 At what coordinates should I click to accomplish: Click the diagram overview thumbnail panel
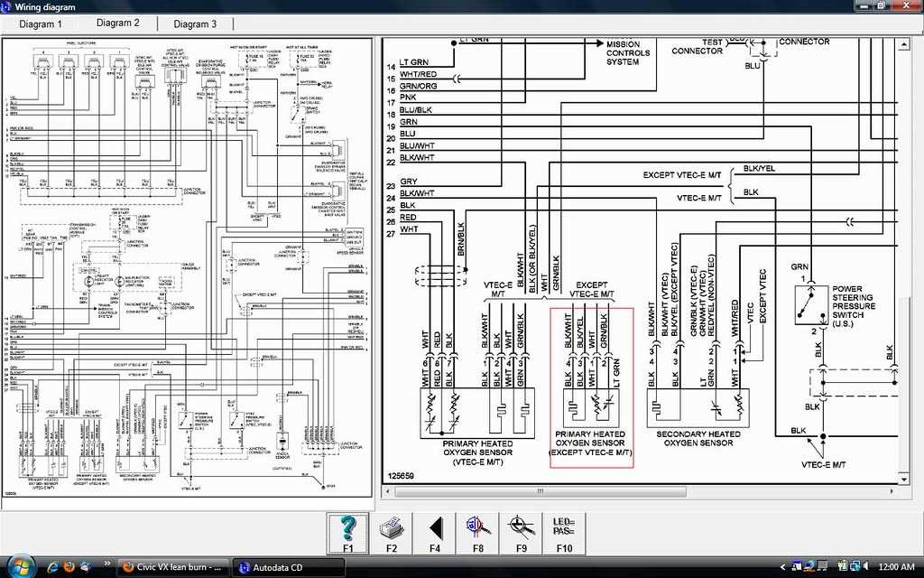tap(188, 267)
